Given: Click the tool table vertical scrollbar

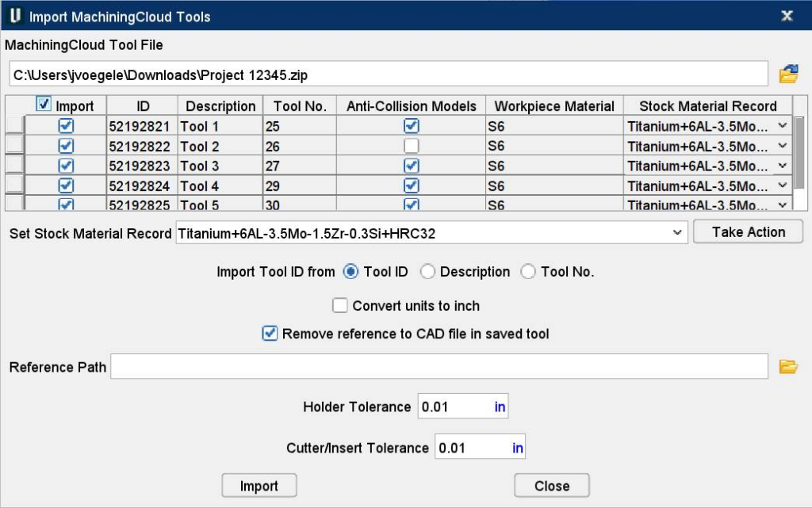Looking at the screenshot, I should click(x=799, y=153).
